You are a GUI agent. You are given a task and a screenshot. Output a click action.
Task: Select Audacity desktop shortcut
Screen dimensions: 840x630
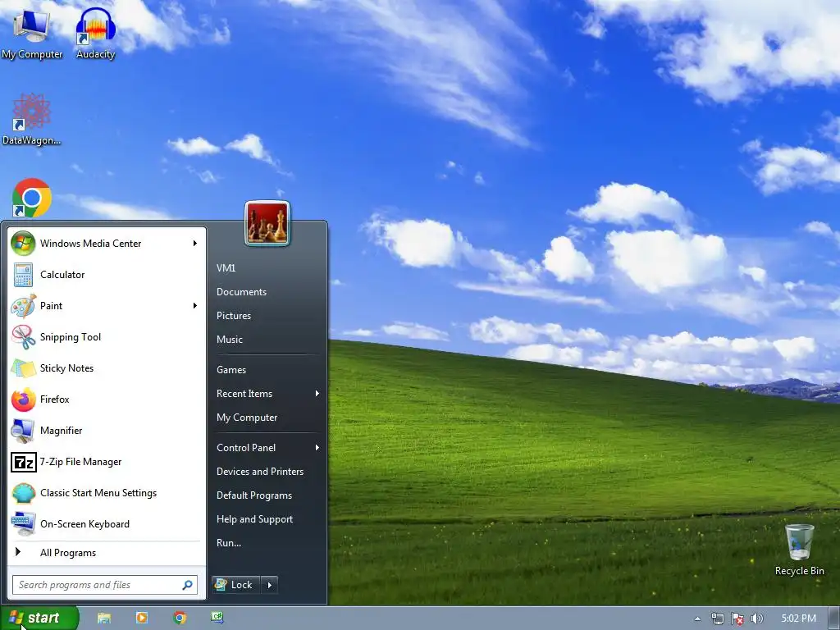click(95, 34)
